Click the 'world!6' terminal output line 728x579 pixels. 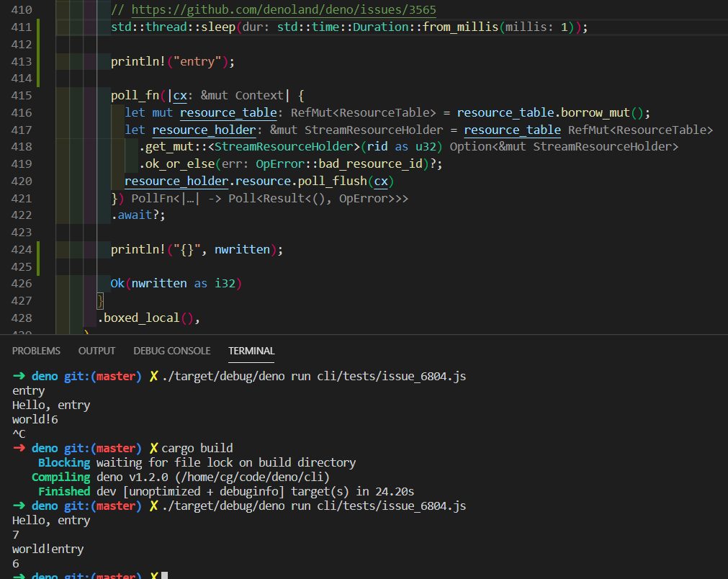(35, 420)
